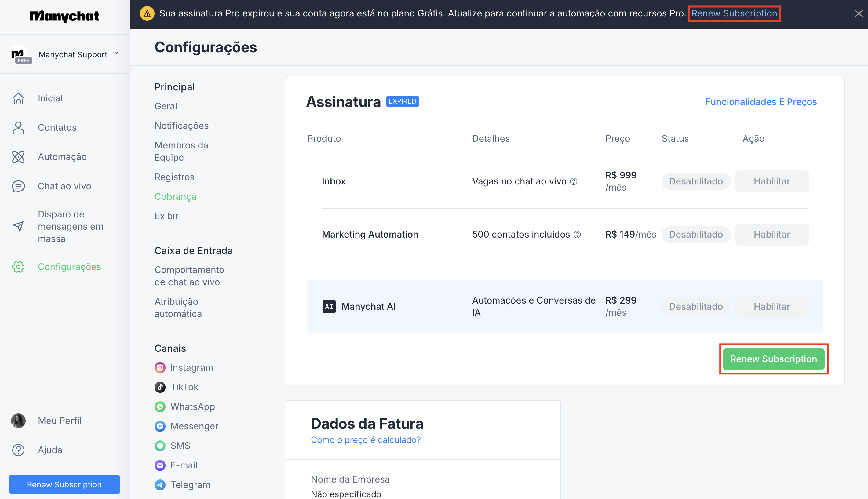Go to Contatos in sidebar
Image resolution: width=868 pixels, height=499 pixels.
[x=57, y=127]
